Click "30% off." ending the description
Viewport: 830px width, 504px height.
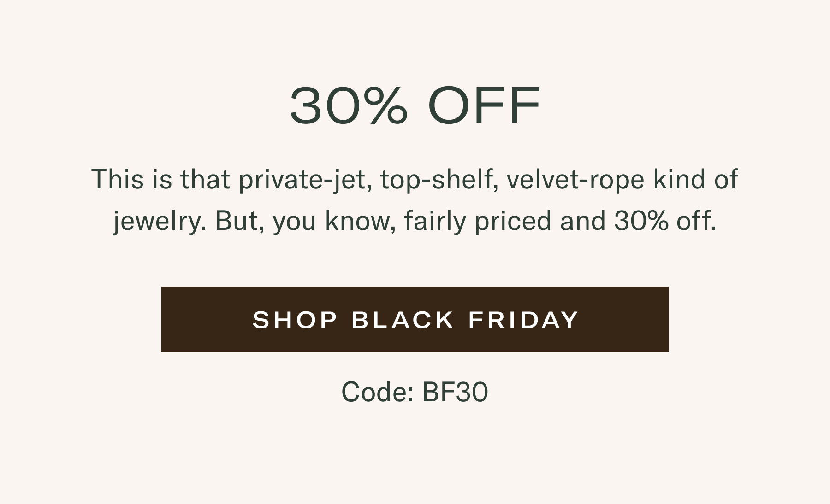click(x=665, y=221)
